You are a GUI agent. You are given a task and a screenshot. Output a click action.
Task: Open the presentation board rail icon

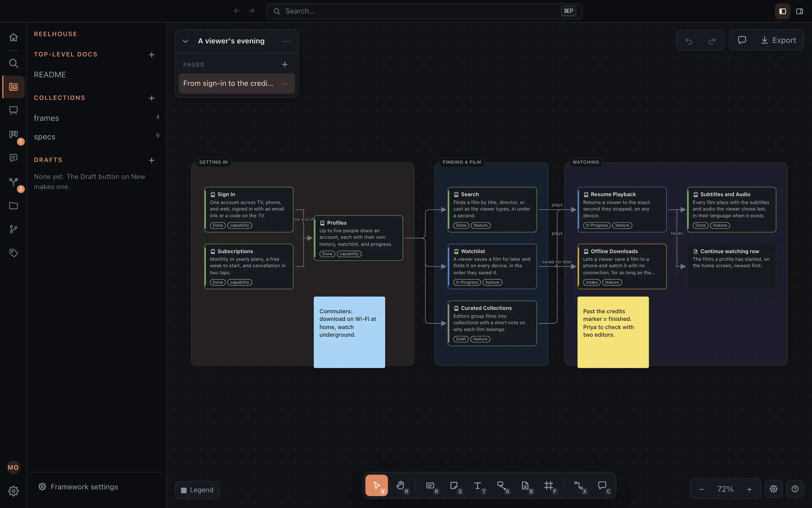tap(13, 111)
